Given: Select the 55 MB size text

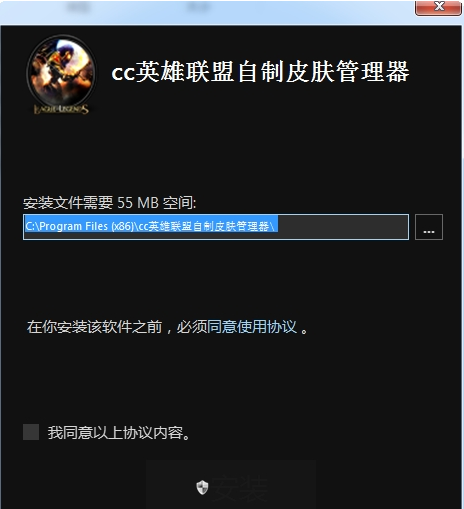Looking at the screenshot, I should pos(138,203).
